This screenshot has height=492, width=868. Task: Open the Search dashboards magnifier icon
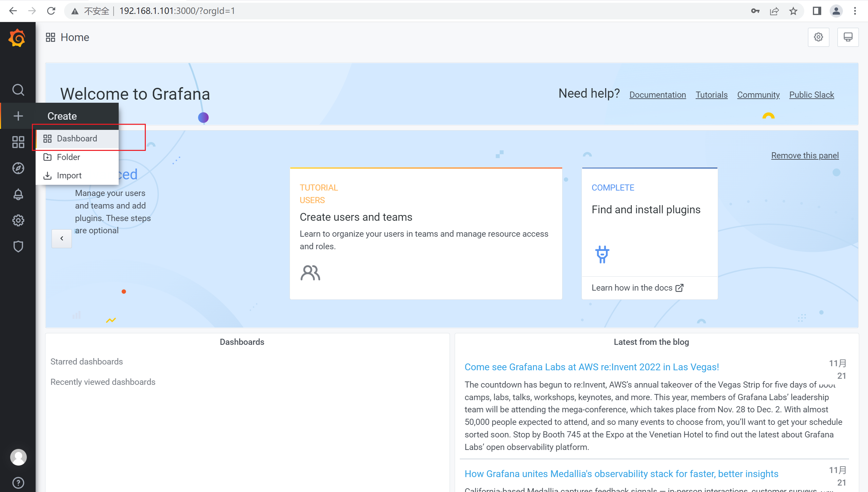[x=18, y=90]
